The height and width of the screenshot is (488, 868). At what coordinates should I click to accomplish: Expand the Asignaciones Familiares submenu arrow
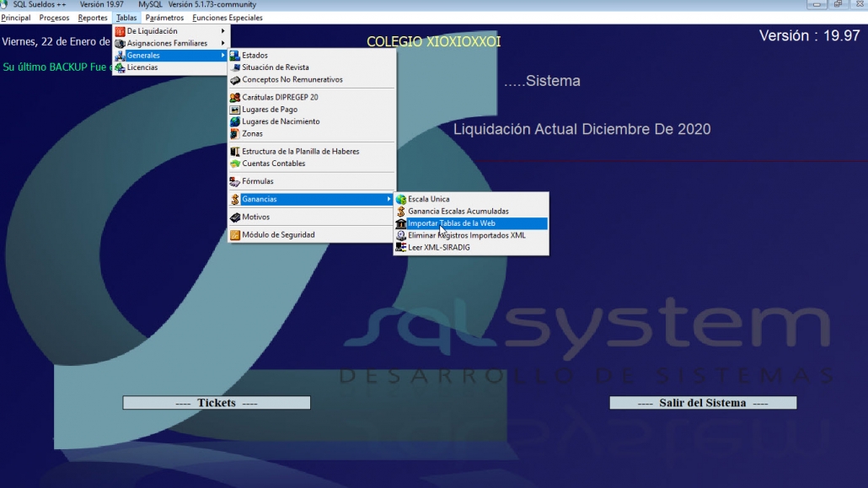[223, 43]
